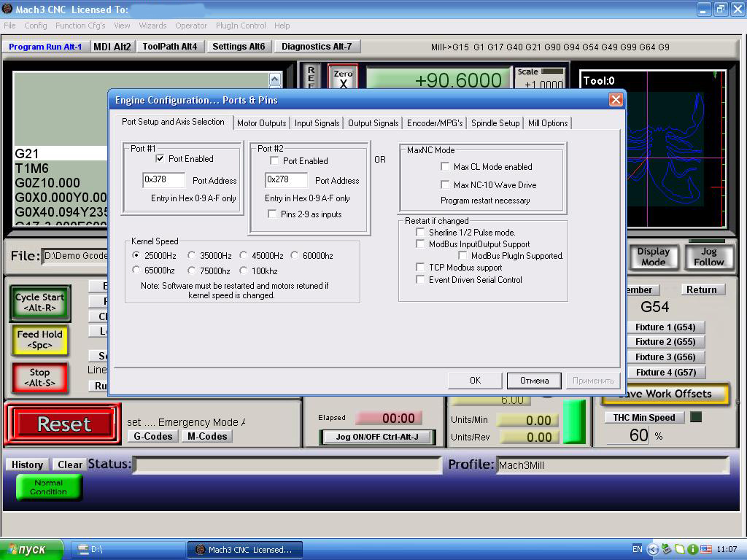Open G-Codes reference button
This screenshot has height=560, width=747.
153,436
